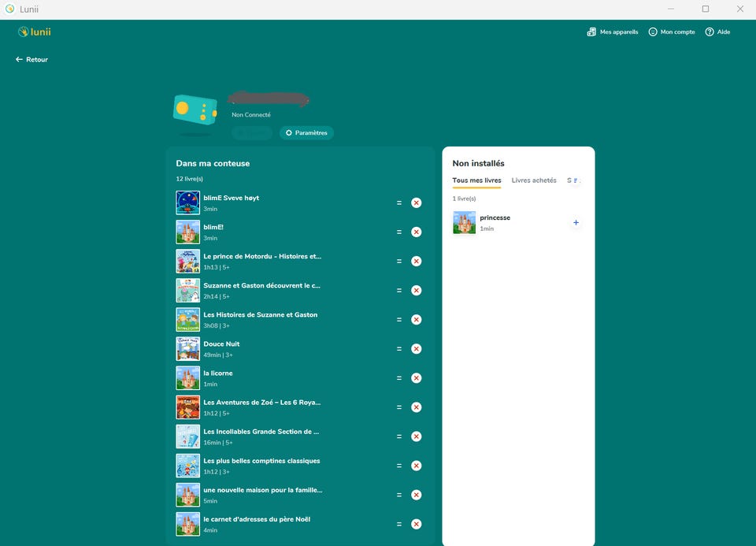This screenshot has width=756, height=546.
Task: Remove the "blimE!" book from storyteller
Action: point(416,232)
